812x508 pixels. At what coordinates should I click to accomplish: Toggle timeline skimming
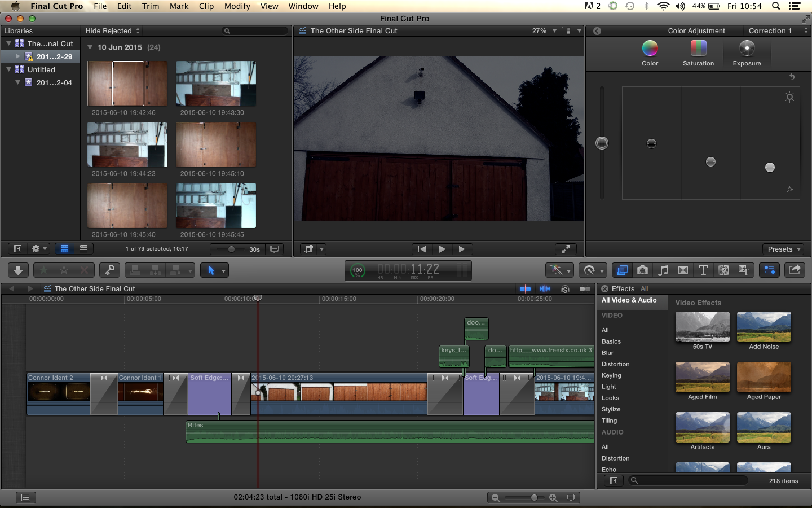click(525, 288)
